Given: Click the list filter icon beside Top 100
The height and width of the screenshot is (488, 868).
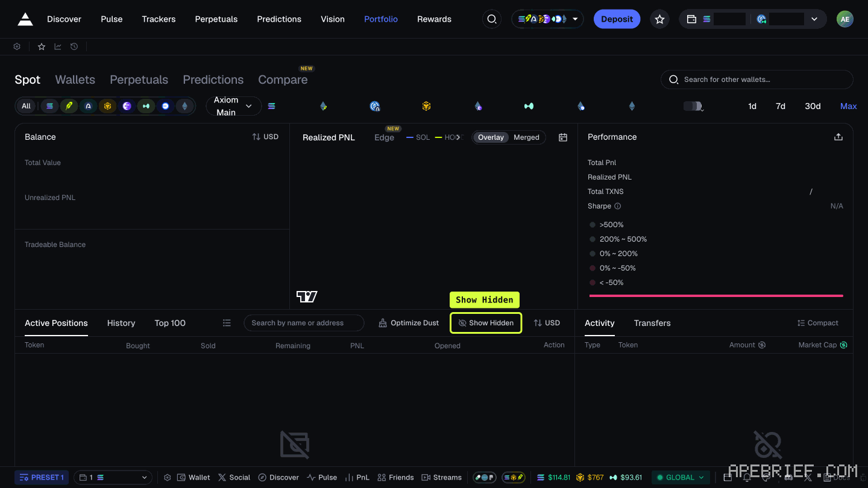Looking at the screenshot, I should (227, 323).
